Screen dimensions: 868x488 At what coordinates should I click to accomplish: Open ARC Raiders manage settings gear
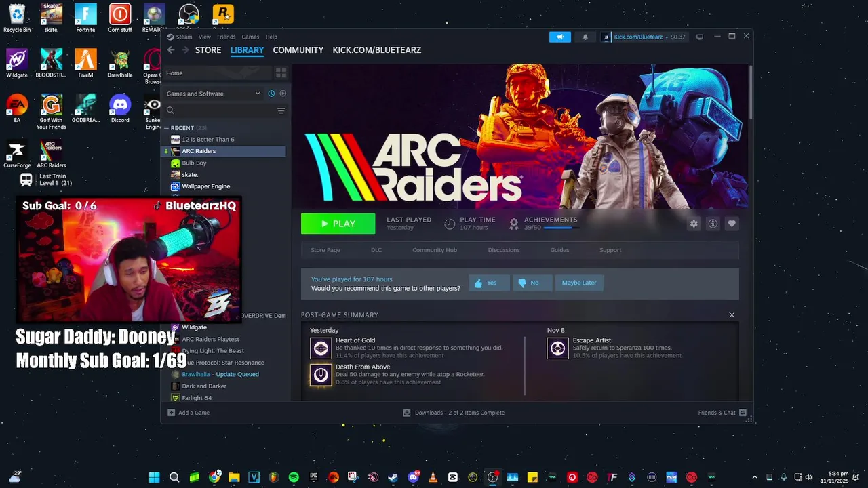click(x=694, y=224)
